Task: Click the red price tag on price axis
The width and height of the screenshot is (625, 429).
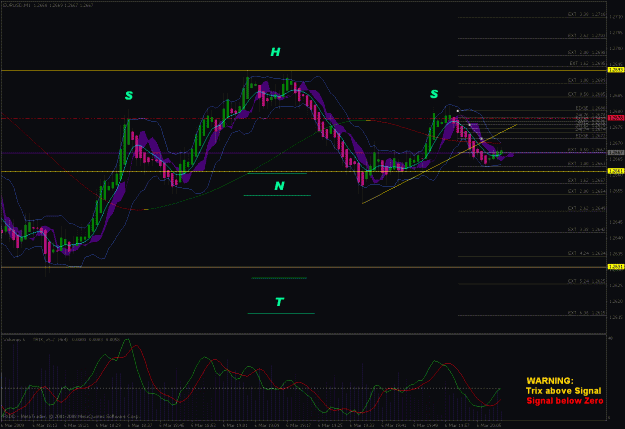Action: (x=615, y=118)
